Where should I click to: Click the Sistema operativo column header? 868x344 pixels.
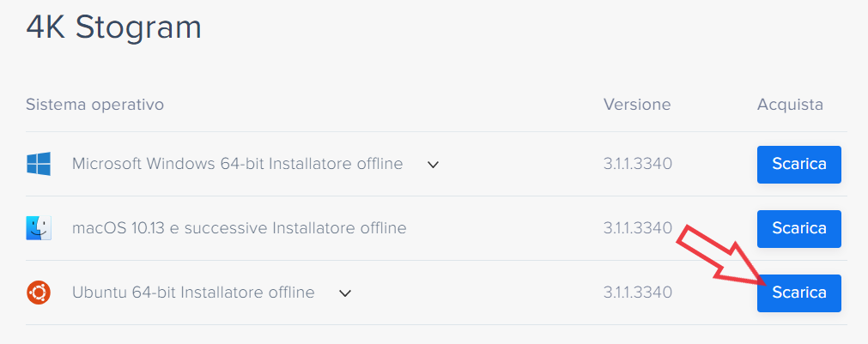point(94,105)
